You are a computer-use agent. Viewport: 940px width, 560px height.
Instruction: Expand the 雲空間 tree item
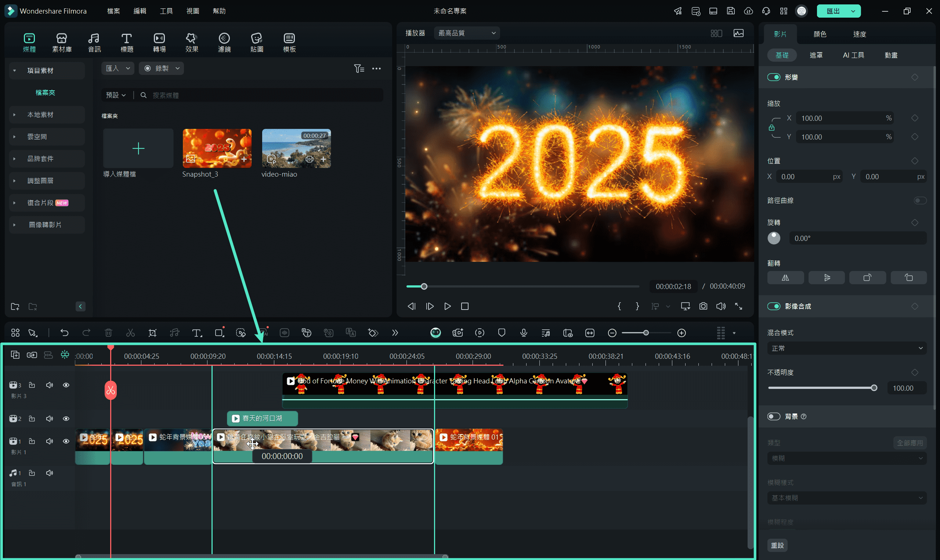click(x=47, y=137)
